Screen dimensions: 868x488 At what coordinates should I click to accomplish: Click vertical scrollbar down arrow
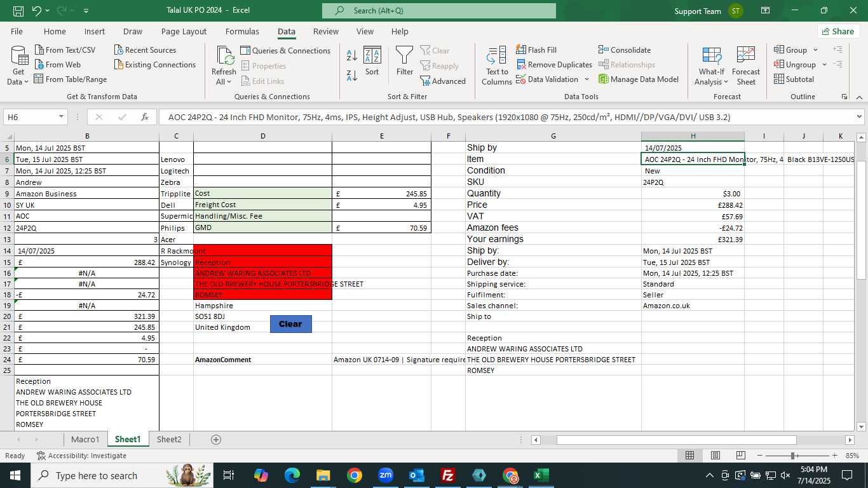862,426
